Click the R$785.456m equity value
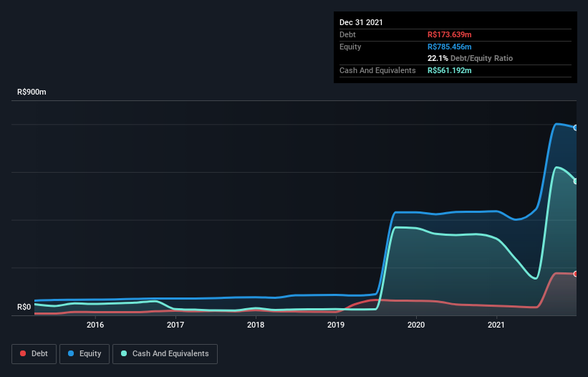 point(450,47)
